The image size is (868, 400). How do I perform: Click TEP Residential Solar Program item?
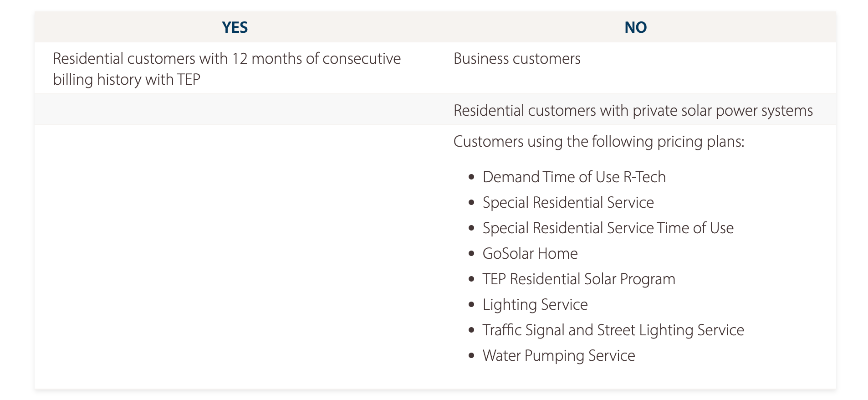[579, 279]
